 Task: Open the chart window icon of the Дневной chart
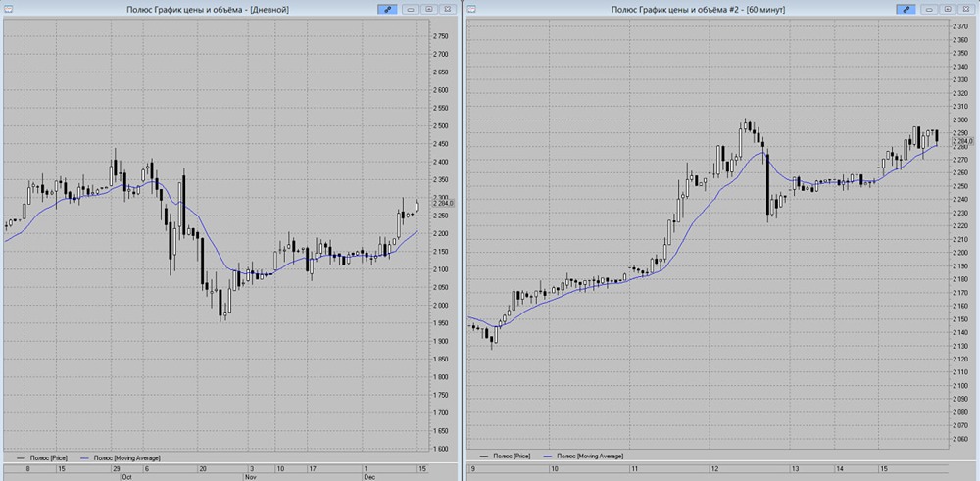8,9
